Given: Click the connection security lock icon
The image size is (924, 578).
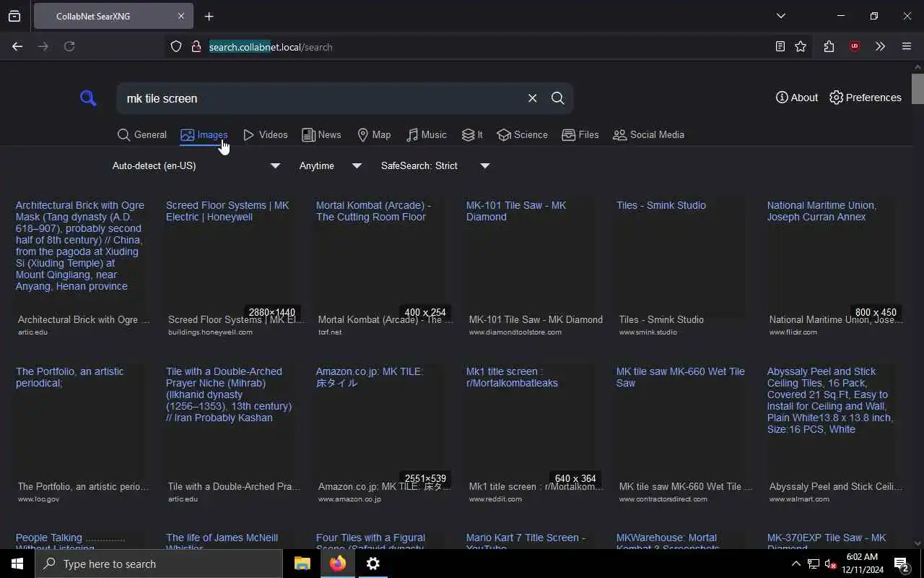Looking at the screenshot, I should point(196,46).
